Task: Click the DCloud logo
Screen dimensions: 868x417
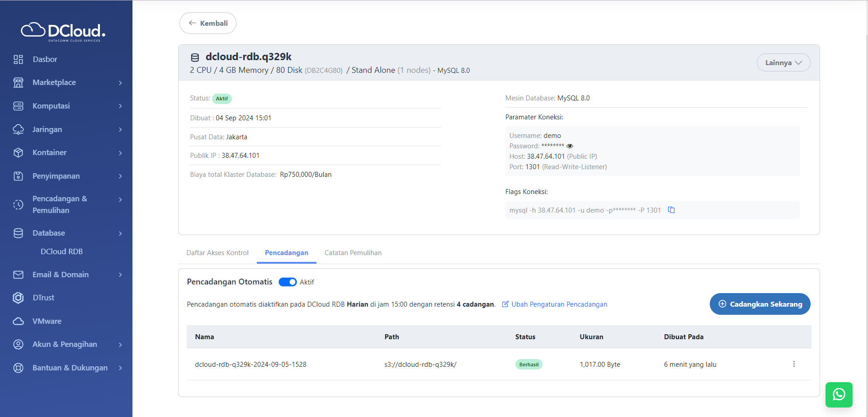Action: click(63, 31)
